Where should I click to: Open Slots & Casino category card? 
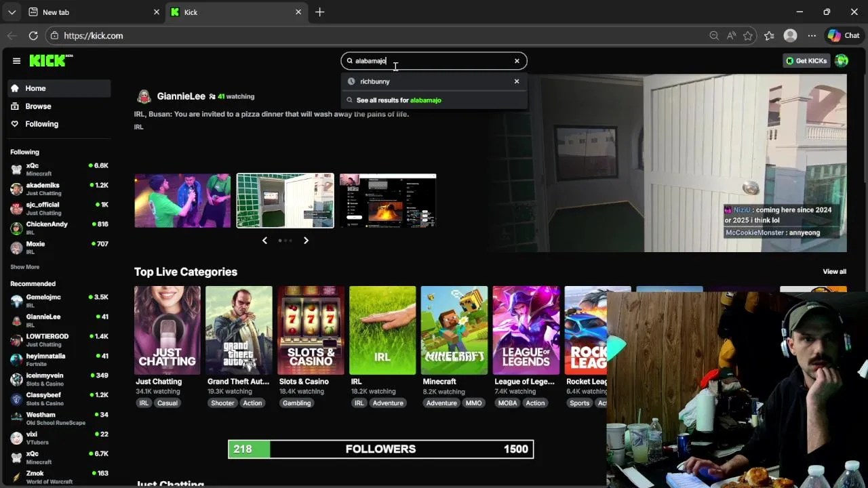311,330
